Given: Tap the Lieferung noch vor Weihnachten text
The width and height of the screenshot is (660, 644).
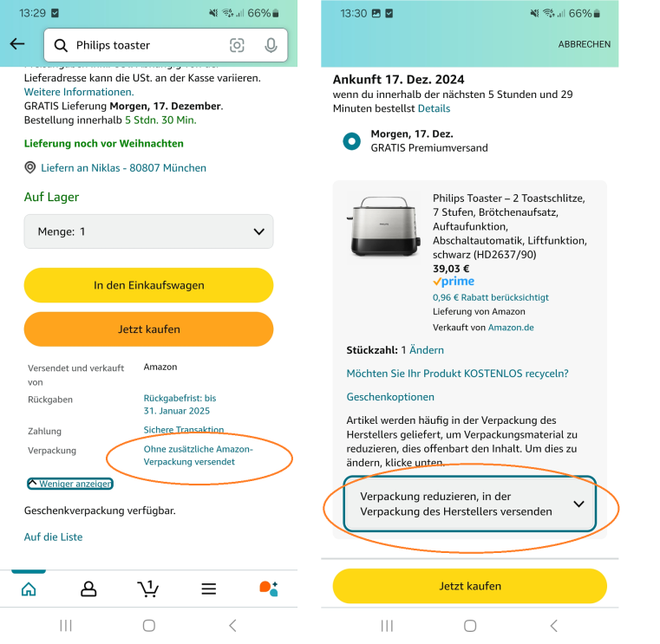Looking at the screenshot, I should click(103, 143).
